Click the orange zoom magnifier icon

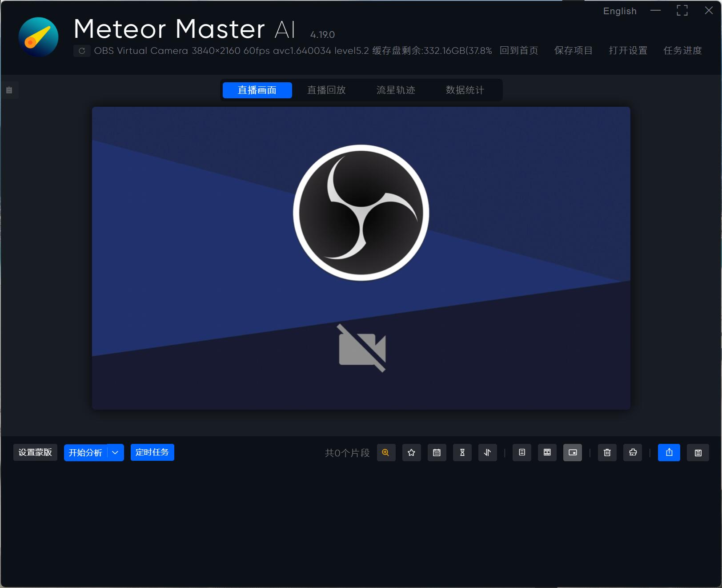[x=386, y=452]
